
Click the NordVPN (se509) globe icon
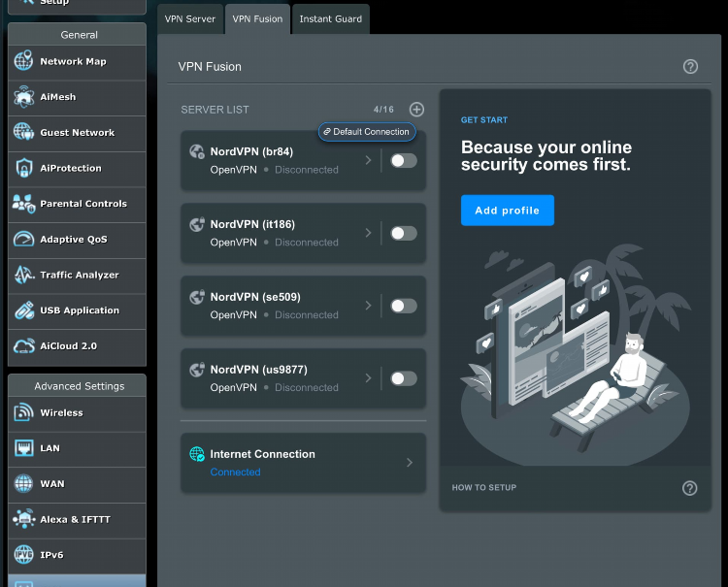[197, 297]
